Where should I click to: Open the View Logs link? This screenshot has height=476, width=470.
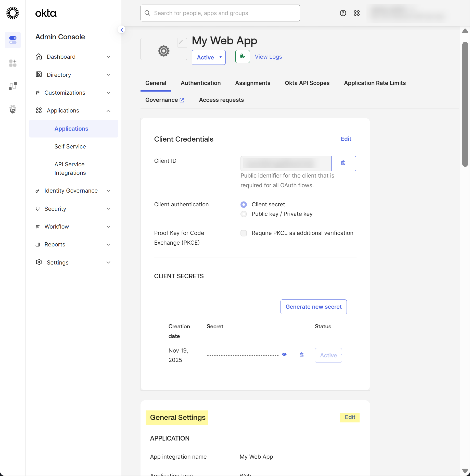coord(268,57)
